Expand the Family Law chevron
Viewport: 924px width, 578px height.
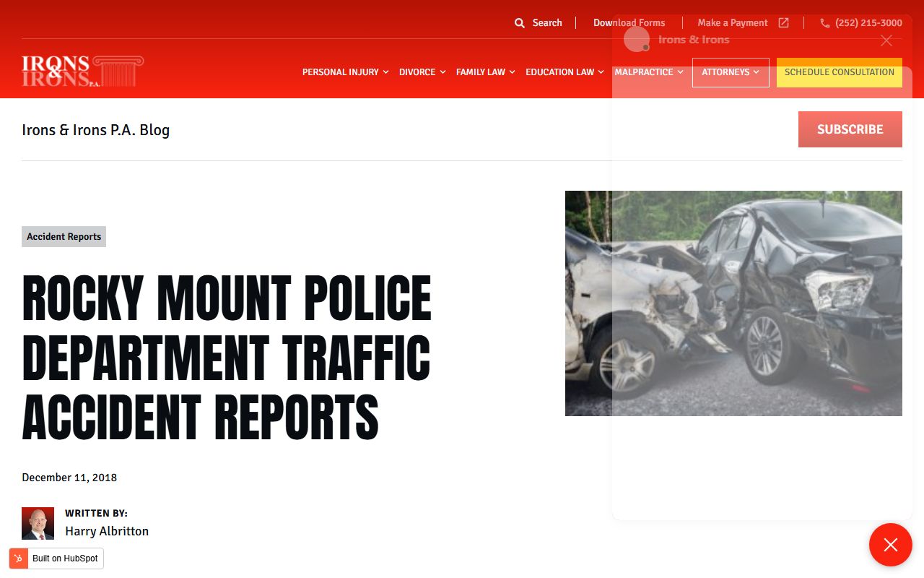point(512,72)
